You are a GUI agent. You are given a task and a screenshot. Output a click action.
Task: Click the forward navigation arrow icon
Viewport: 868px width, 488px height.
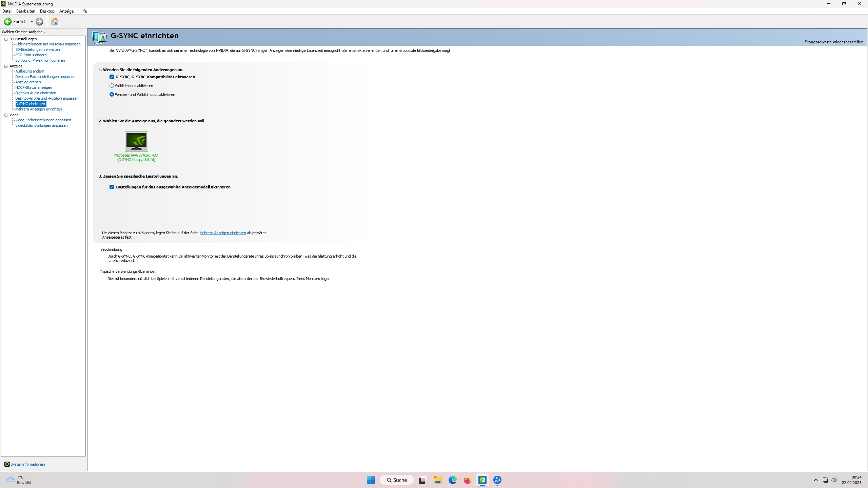pyautogui.click(x=39, y=22)
